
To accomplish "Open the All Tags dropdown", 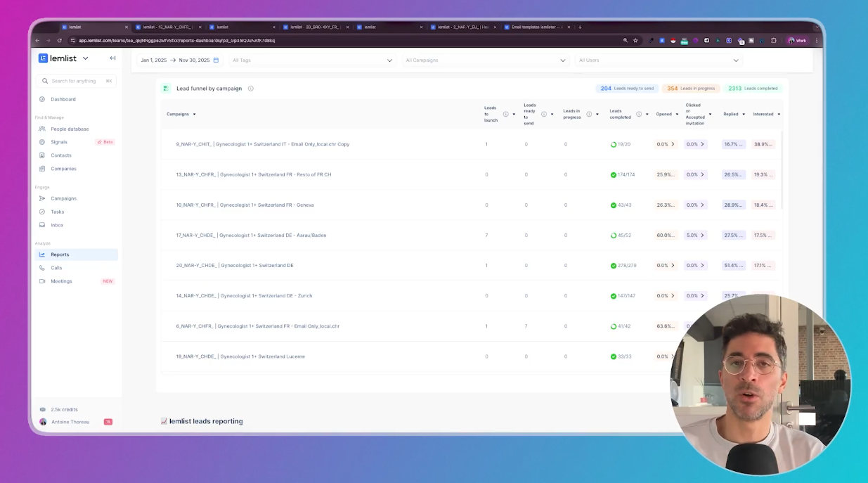I will 312,60.
